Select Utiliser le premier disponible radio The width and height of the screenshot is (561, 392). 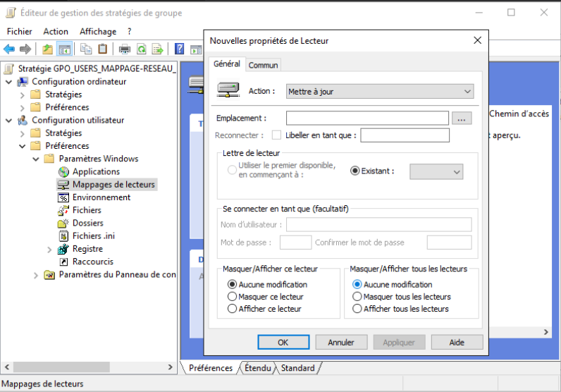[232, 170]
